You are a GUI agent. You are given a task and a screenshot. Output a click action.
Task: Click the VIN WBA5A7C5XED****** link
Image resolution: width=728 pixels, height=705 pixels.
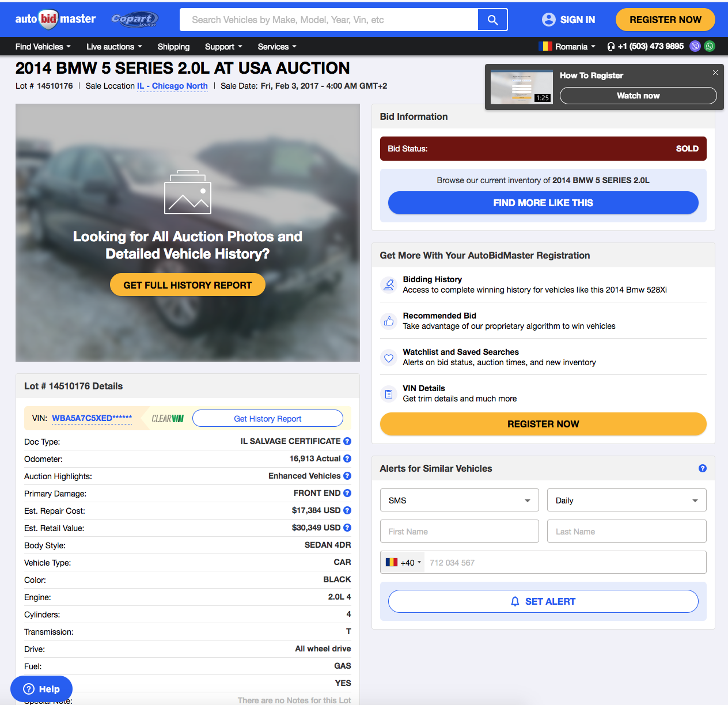pyautogui.click(x=92, y=418)
